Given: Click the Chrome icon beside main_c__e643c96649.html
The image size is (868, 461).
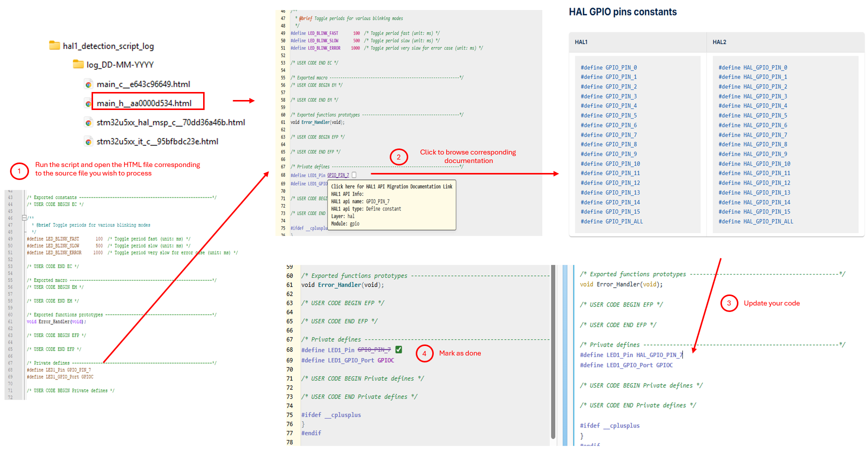Looking at the screenshot, I should 89,84.
